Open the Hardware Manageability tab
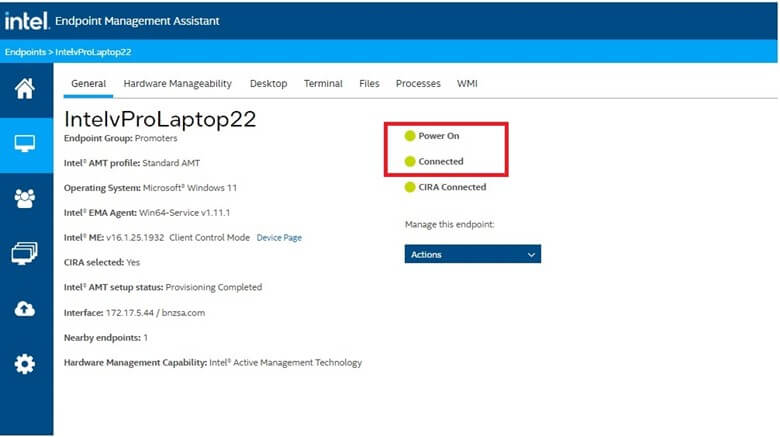780x437 pixels. [x=178, y=84]
